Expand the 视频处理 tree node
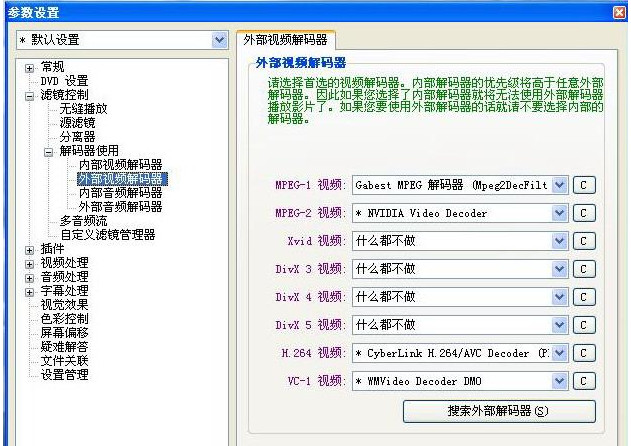This screenshot has height=446, width=631. click(30, 263)
